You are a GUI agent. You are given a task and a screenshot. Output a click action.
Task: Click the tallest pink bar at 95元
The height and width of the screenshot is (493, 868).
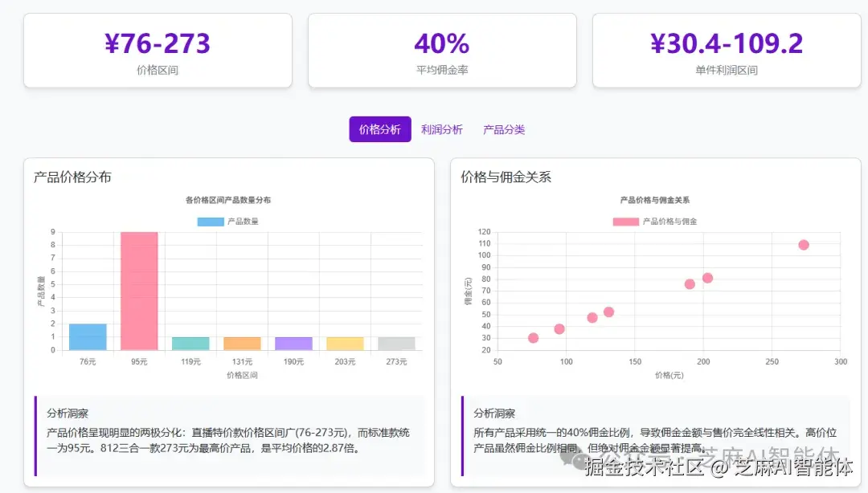click(138, 289)
